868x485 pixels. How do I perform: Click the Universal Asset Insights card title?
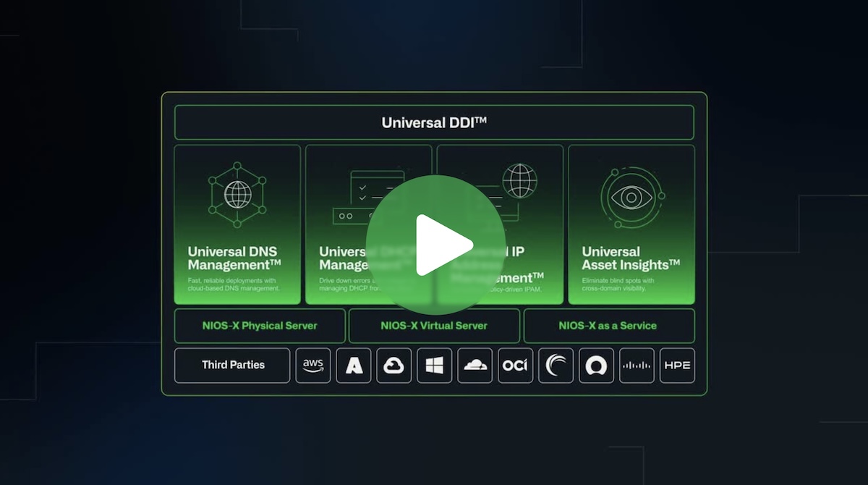[631, 258]
